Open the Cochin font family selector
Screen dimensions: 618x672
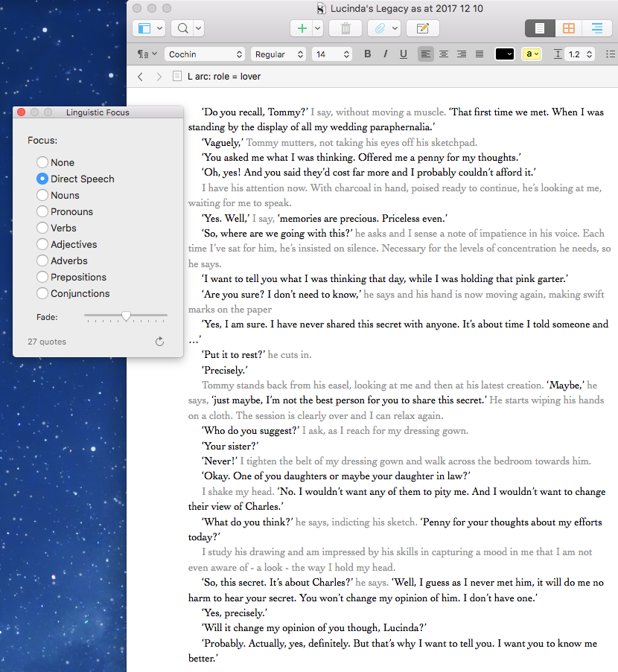tap(205, 54)
